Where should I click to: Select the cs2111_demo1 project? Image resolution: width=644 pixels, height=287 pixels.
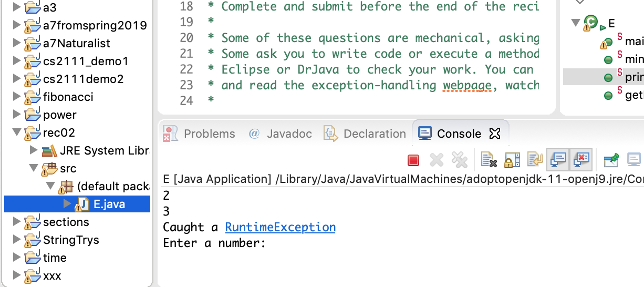pyautogui.click(x=85, y=61)
